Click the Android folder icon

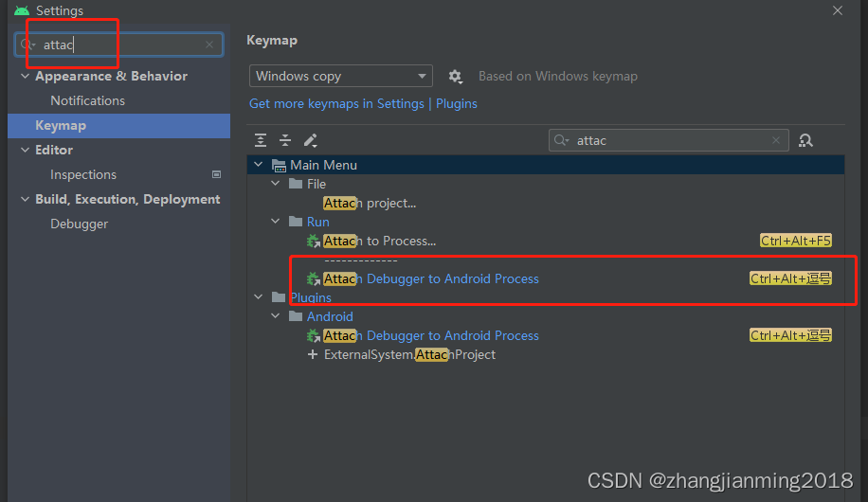(296, 316)
